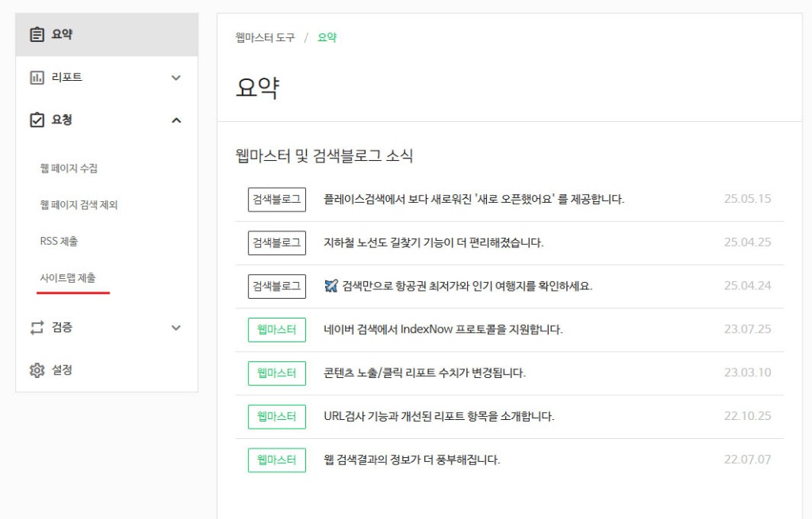Open 사이트맵 제출 submenu
Image resolution: width=812 pixels, height=519 pixels.
[68, 278]
